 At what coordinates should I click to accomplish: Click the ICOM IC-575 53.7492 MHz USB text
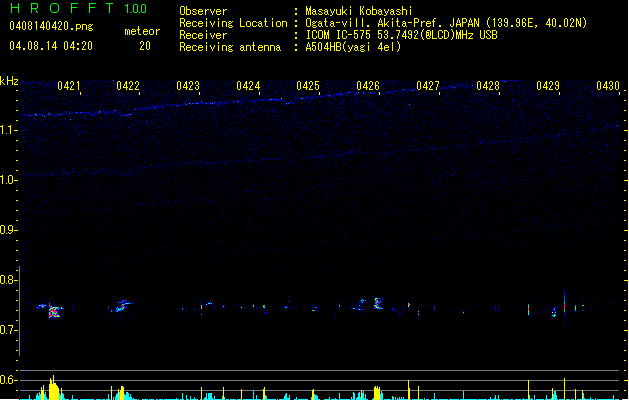pyautogui.click(x=402, y=35)
